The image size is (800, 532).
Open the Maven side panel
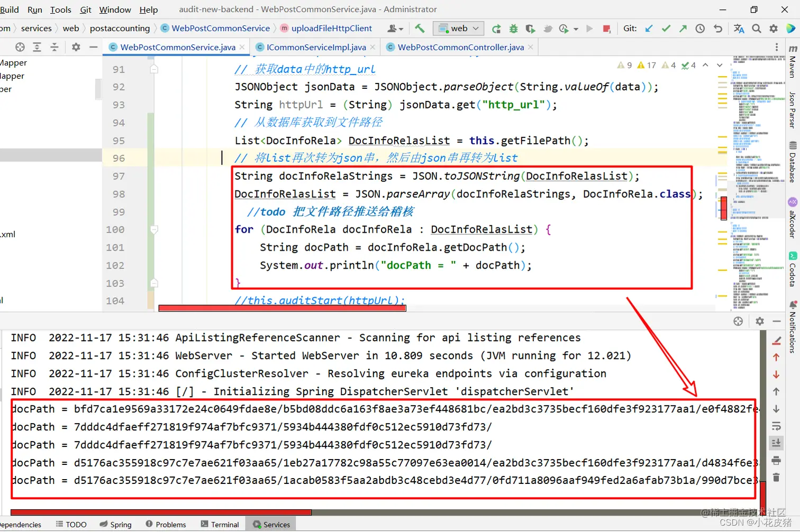(x=792, y=62)
